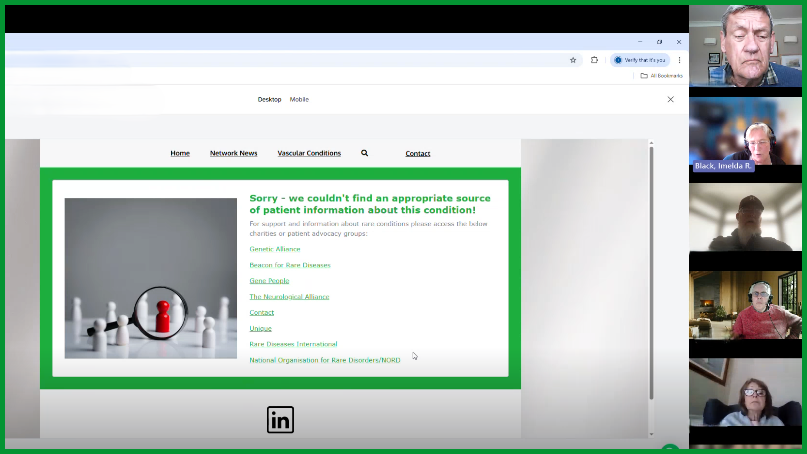Image resolution: width=807 pixels, height=454 pixels.
Task: Open Chrome three-dot menu
Action: (x=680, y=60)
